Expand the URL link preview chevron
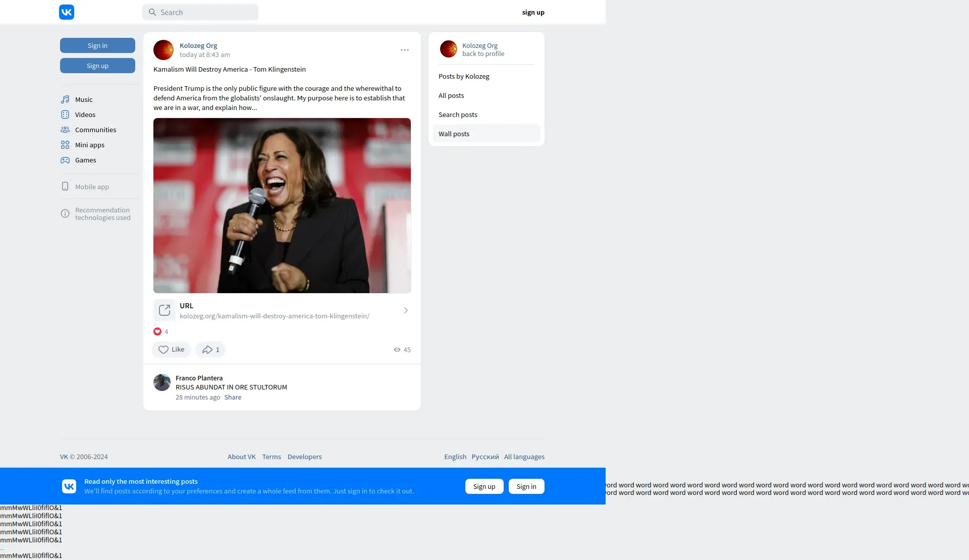Image resolution: width=969 pixels, height=560 pixels. coord(406,310)
